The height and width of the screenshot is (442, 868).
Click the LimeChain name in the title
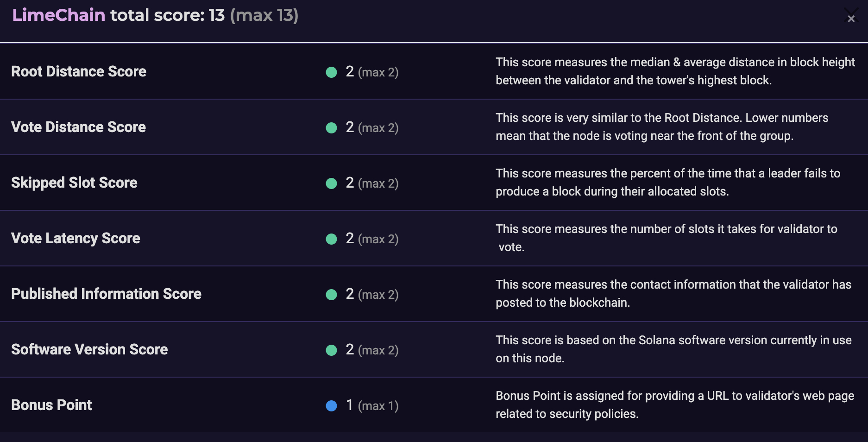[59, 15]
